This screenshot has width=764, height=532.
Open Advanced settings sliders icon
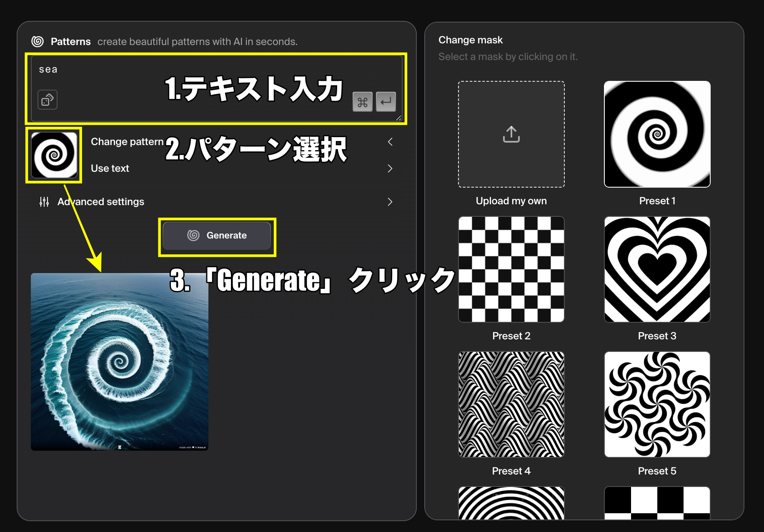click(x=44, y=202)
